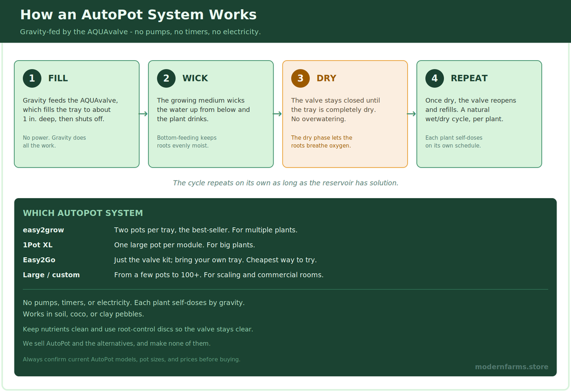The height and width of the screenshot is (392, 571).
Task: Click the WICK card heading
Action: coord(195,78)
